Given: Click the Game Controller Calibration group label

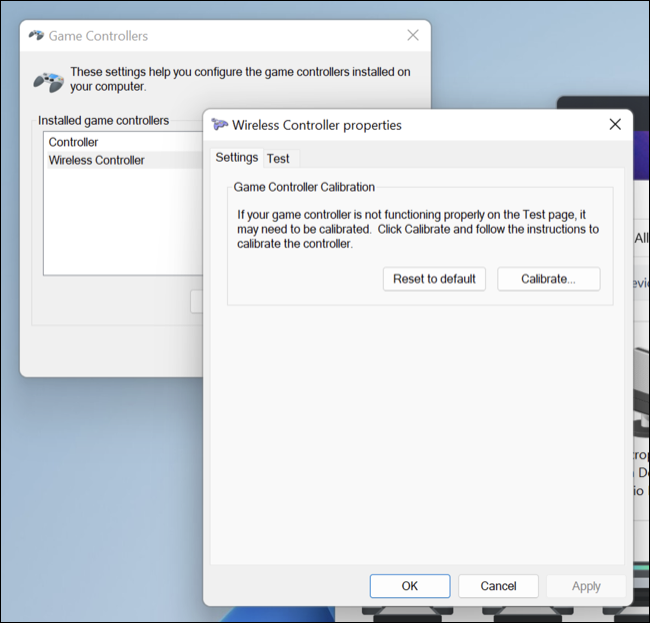Looking at the screenshot, I should pyautogui.click(x=304, y=187).
